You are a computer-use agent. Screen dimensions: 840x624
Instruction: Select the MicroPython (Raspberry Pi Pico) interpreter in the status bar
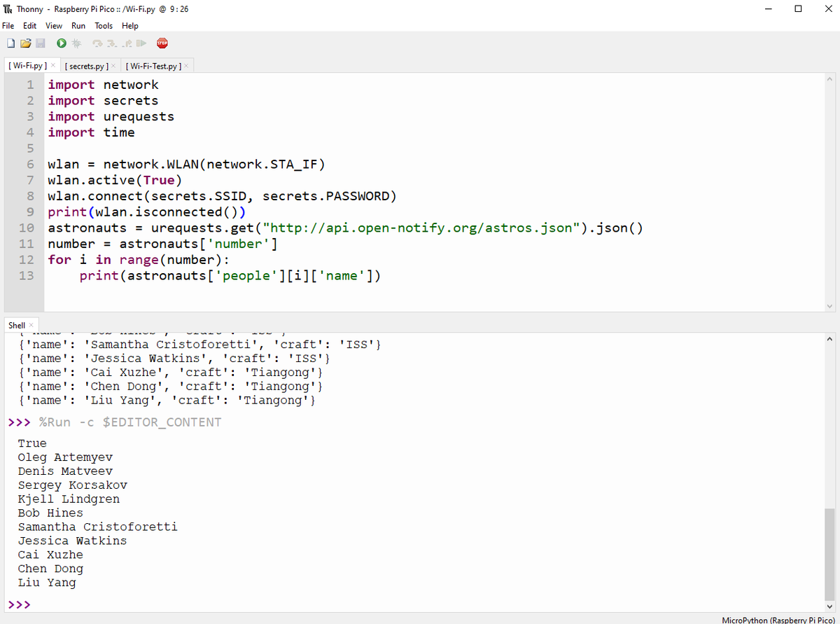click(x=778, y=620)
